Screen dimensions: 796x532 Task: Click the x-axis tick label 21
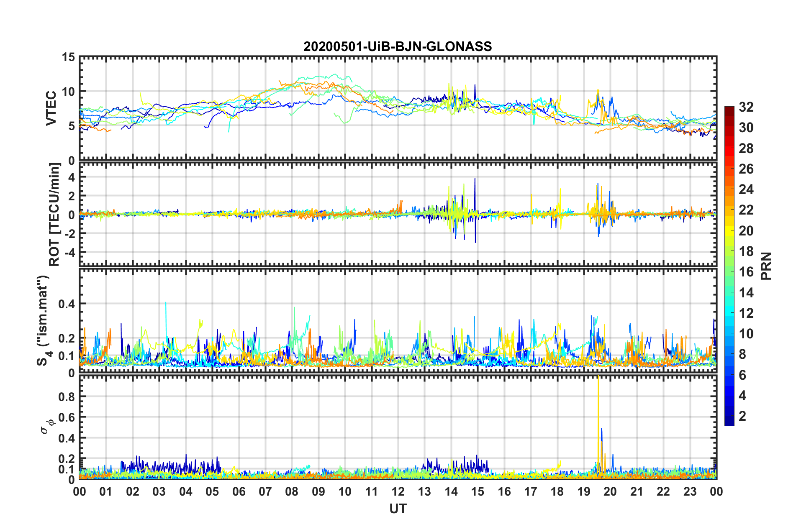[637, 491]
